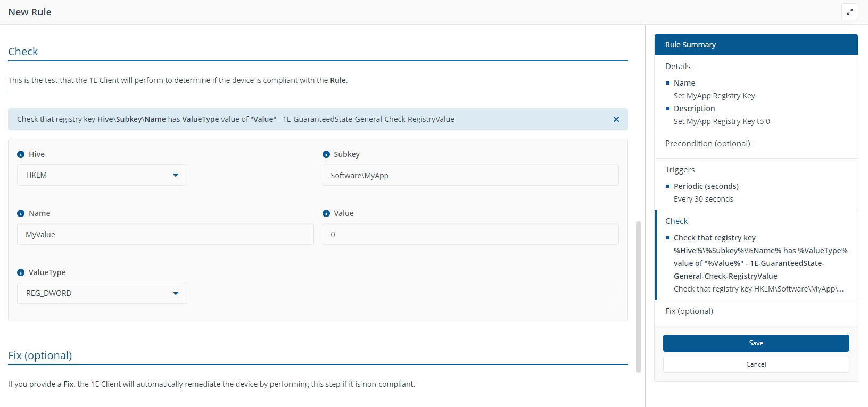The height and width of the screenshot is (407, 868).
Task: Select Check section in Rule Summary
Action: point(676,221)
